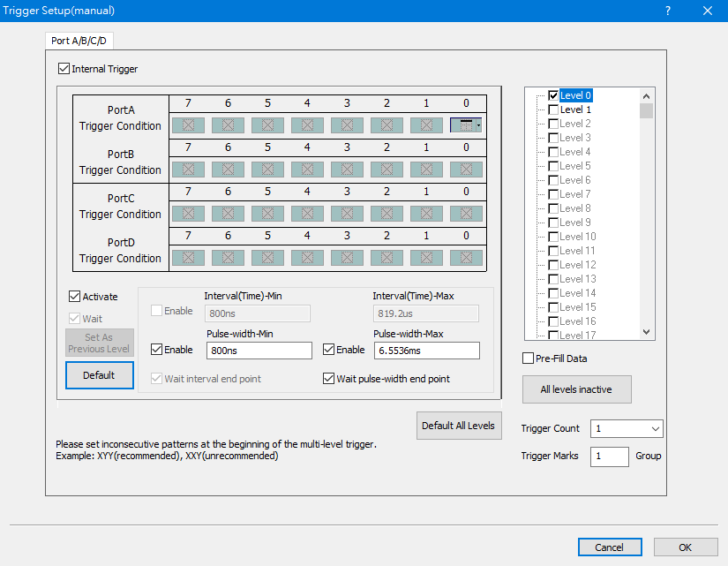The image size is (728, 566).
Task: Click PortA bit 3 trigger condition icon
Action: (x=347, y=125)
